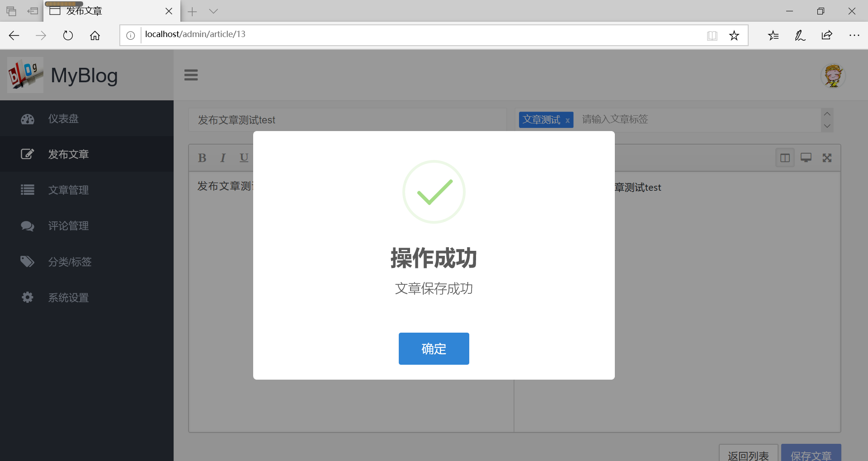The width and height of the screenshot is (868, 461).
Task: Go to 评论管理 in the sidebar
Action: [x=87, y=226]
